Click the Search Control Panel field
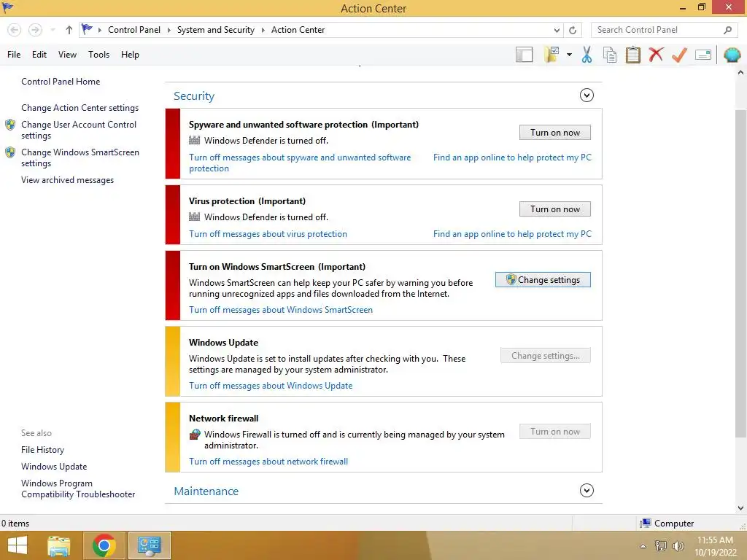This screenshot has width=747, height=560. click(x=662, y=30)
